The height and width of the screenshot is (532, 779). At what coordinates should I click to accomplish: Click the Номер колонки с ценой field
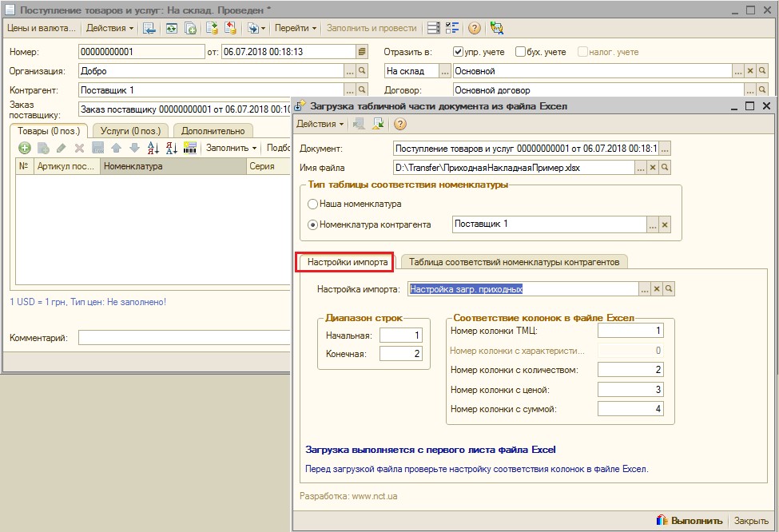(630, 390)
